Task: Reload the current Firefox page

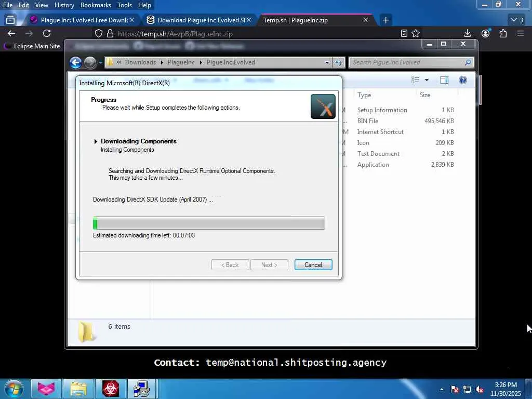Action: [47, 33]
